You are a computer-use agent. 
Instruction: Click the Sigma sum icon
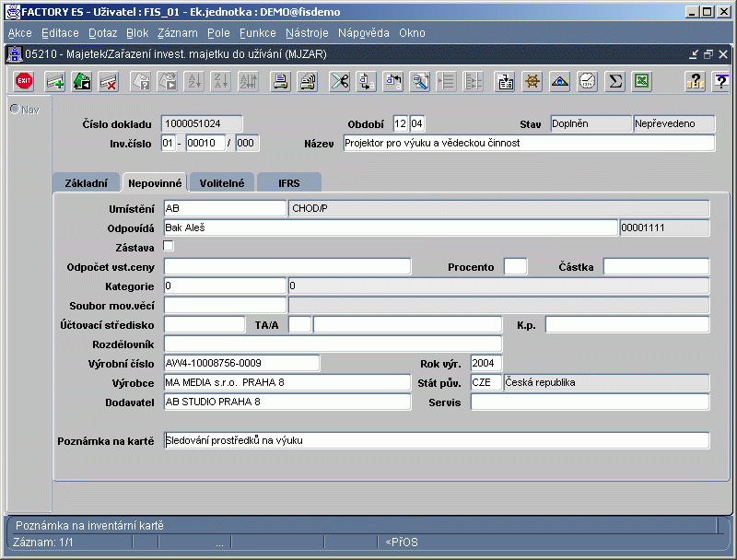coord(614,81)
